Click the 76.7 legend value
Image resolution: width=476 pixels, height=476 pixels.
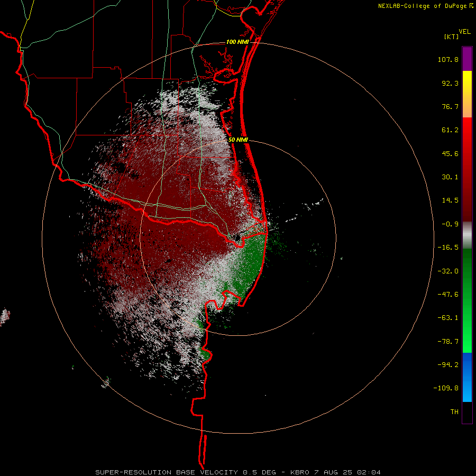[x=450, y=106]
